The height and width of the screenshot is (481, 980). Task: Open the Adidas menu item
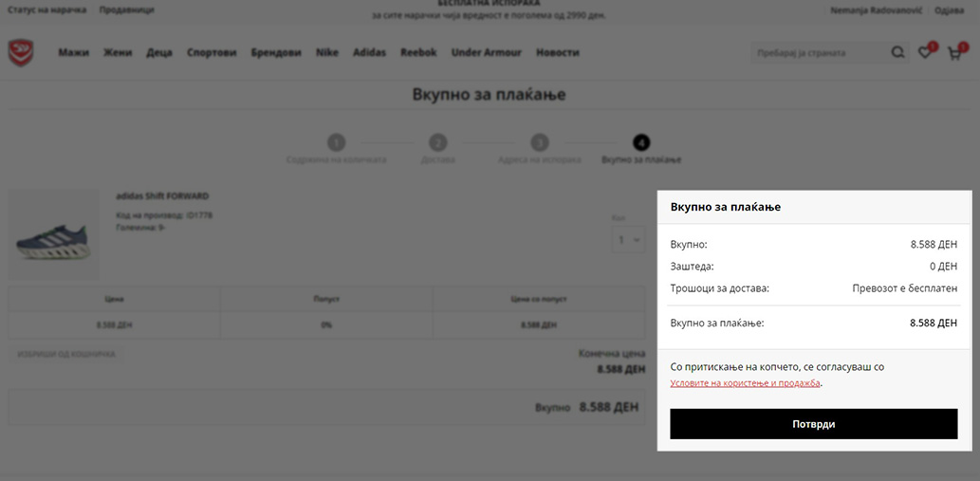coord(369,52)
